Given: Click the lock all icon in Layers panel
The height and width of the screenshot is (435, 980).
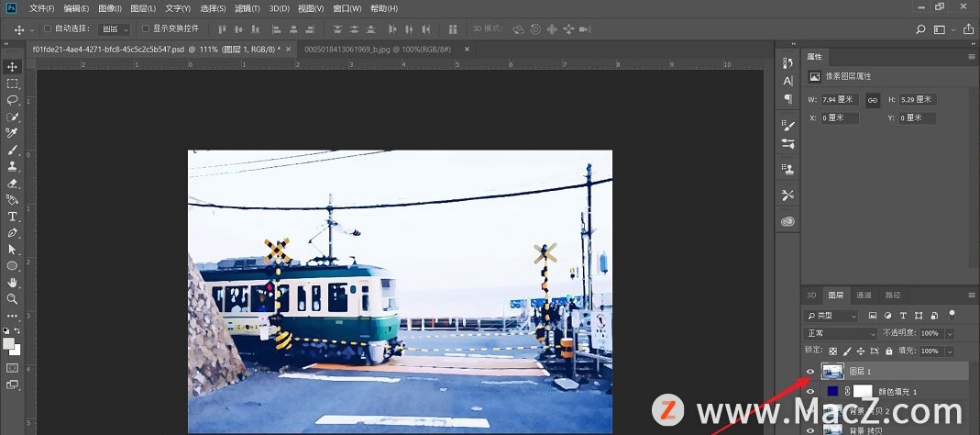Looking at the screenshot, I should tap(888, 351).
